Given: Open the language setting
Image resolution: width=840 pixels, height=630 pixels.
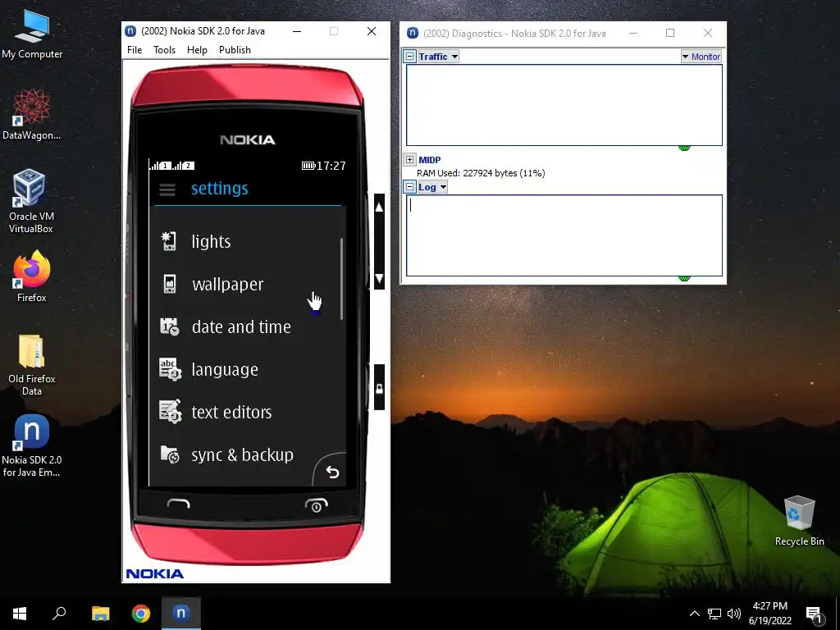Looking at the screenshot, I should (246, 370).
